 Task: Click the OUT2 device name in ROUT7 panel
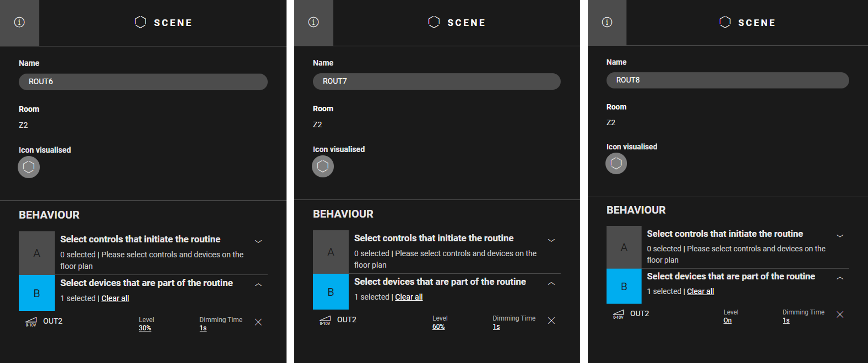(347, 319)
